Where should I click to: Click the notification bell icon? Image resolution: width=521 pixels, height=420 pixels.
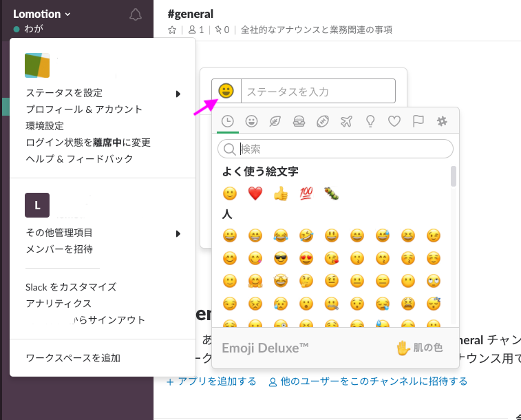pos(136,14)
